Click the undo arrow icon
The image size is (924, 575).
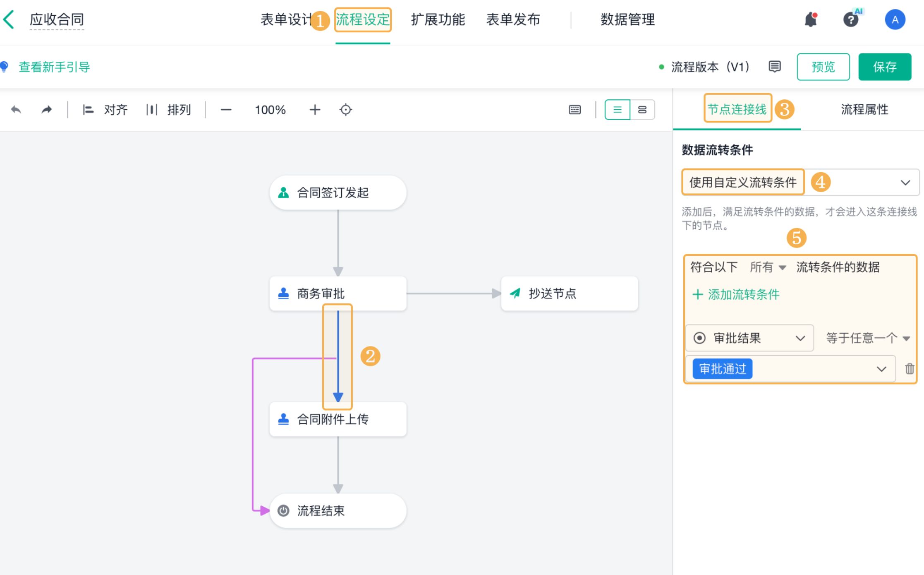point(16,110)
